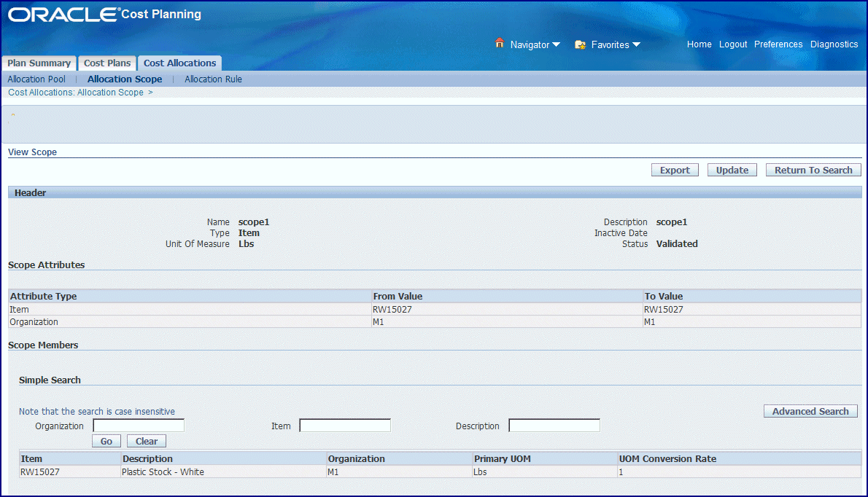The height and width of the screenshot is (497, 868).
Task: Click the Clear button
Action: pos(147,441)
